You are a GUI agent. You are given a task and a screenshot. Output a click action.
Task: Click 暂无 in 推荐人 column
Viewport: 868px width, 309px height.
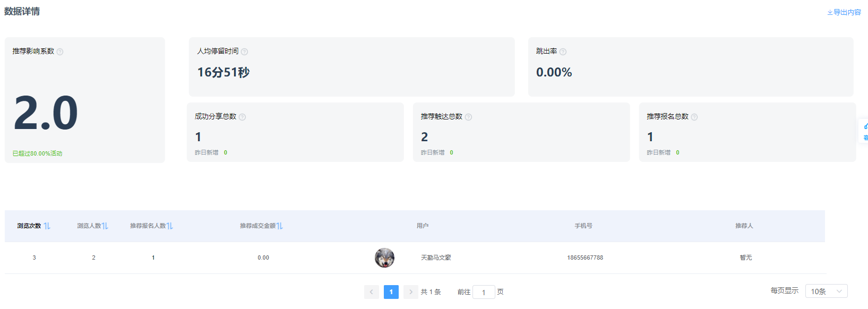tap(746, 257)
